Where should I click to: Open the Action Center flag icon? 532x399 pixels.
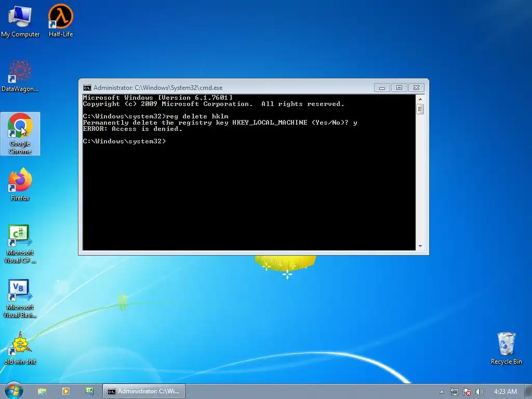467,392
